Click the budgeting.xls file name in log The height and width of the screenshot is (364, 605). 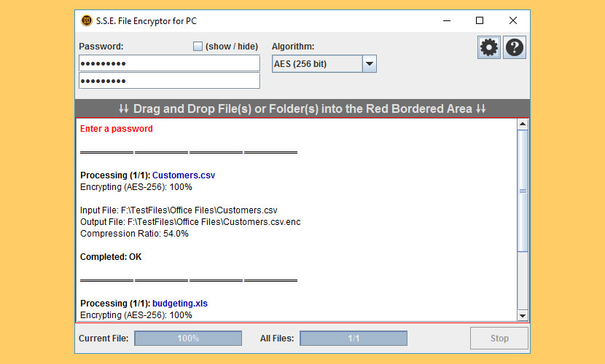[180, 304]
